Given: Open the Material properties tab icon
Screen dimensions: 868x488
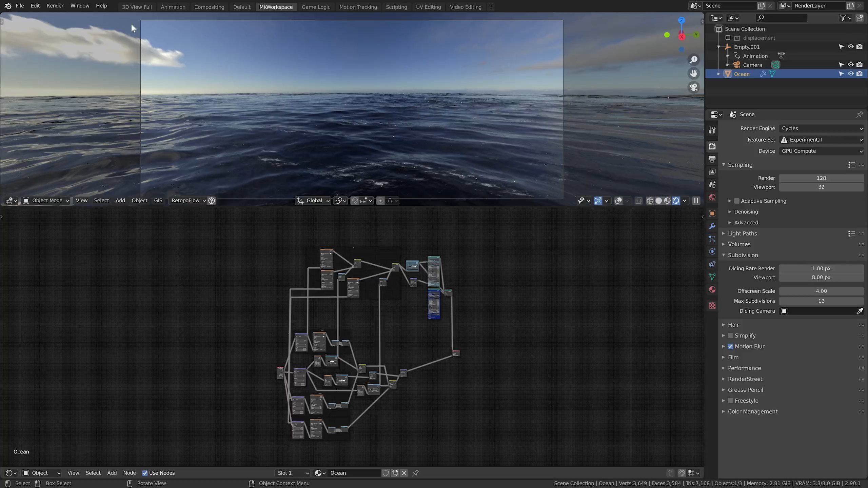Looking at the screenshot, I should (712, 290).
